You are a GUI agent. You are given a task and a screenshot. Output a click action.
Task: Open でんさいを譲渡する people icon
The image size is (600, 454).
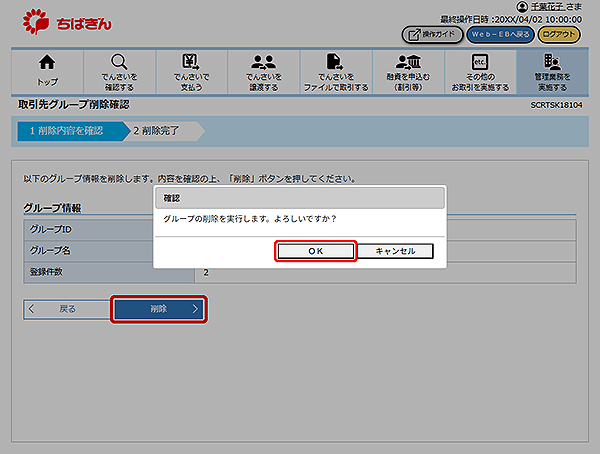pyautogui.click(x=262, y=62)
